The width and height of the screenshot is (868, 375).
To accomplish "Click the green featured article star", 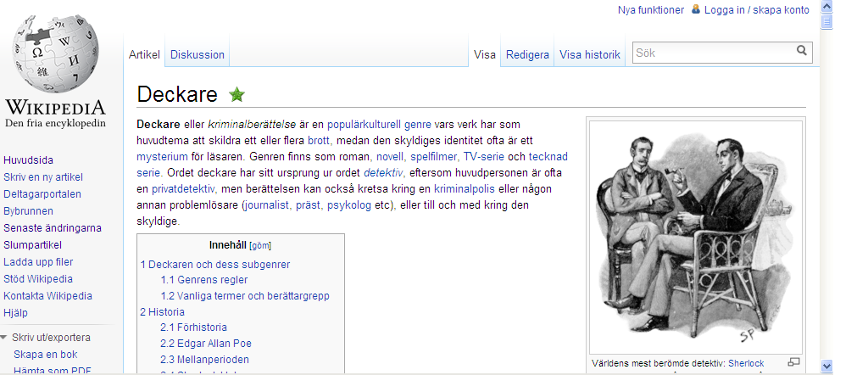I will coord(237,95).
